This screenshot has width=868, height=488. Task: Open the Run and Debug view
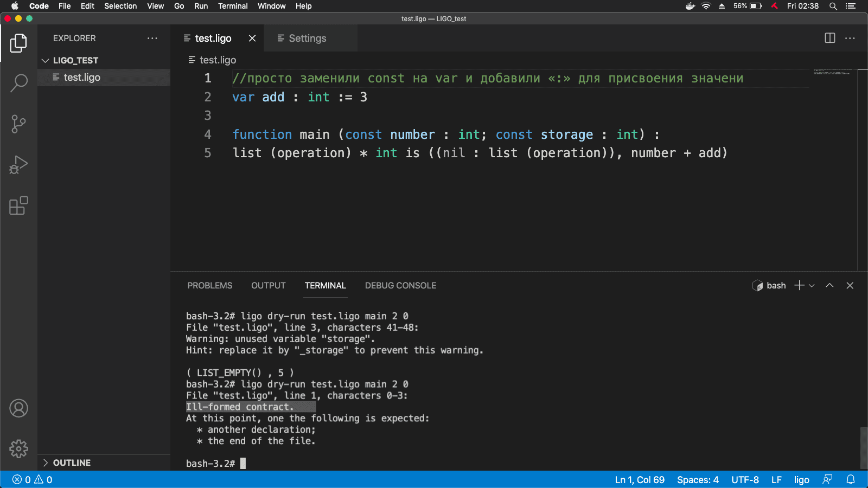tap(18, 165)
